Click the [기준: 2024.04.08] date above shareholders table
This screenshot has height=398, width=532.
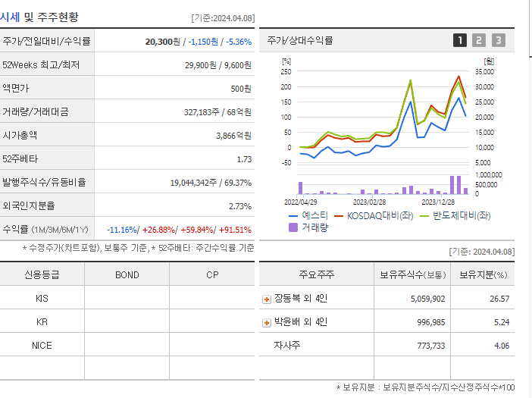482,252
